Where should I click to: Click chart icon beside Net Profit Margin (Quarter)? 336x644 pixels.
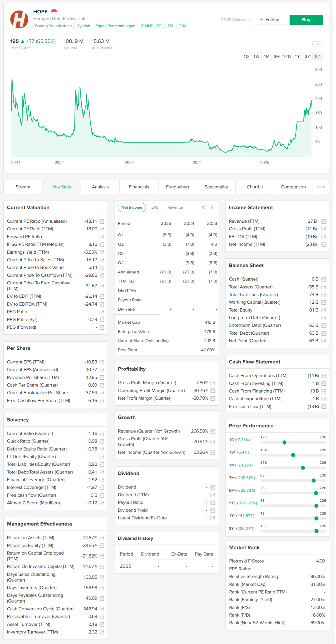pos(212,398)
